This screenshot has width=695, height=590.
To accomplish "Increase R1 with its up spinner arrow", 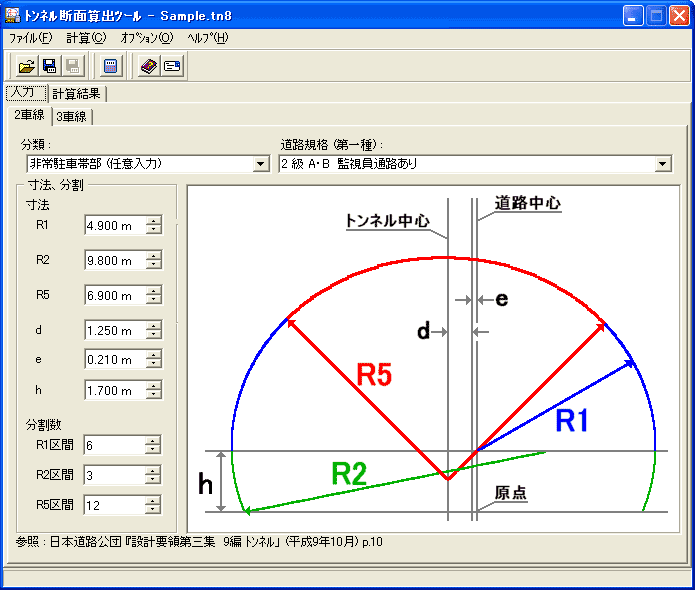I will [x=154, y=221].
